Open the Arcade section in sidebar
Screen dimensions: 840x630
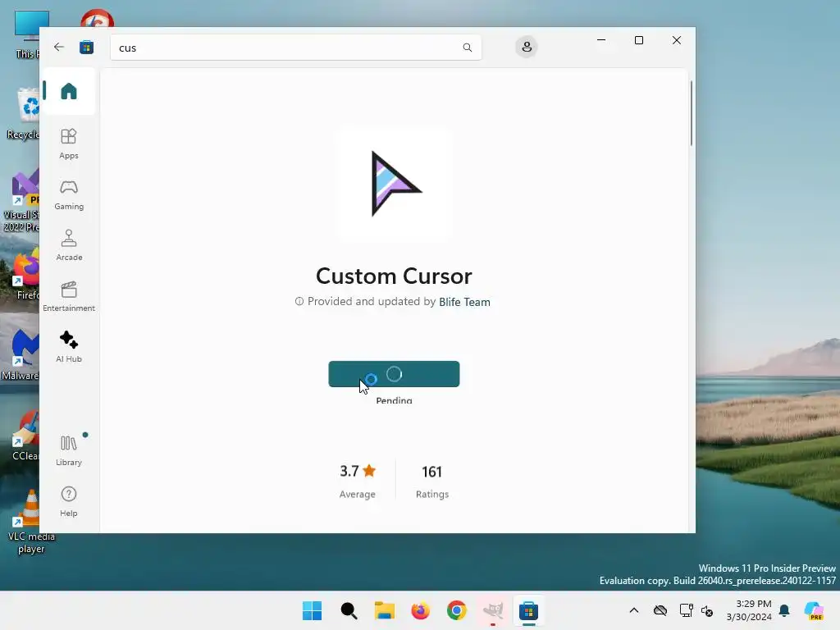tap(69, 245)
